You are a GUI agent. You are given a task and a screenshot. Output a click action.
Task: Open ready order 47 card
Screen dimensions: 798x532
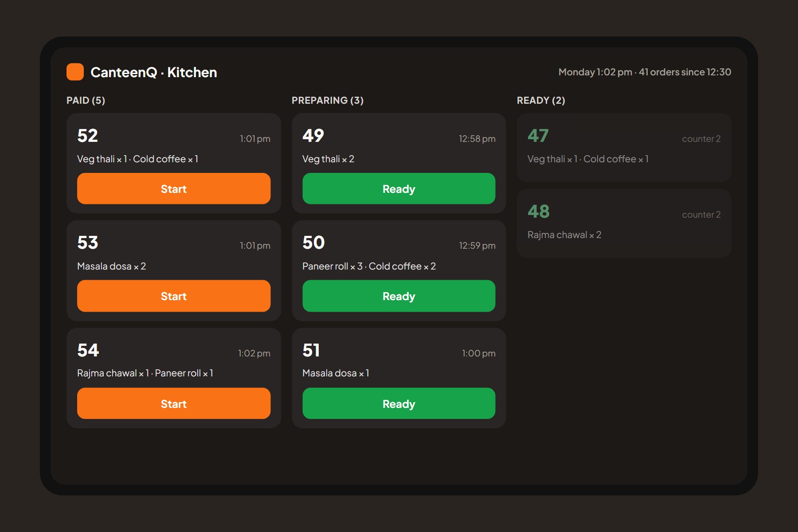pos(624,148)
